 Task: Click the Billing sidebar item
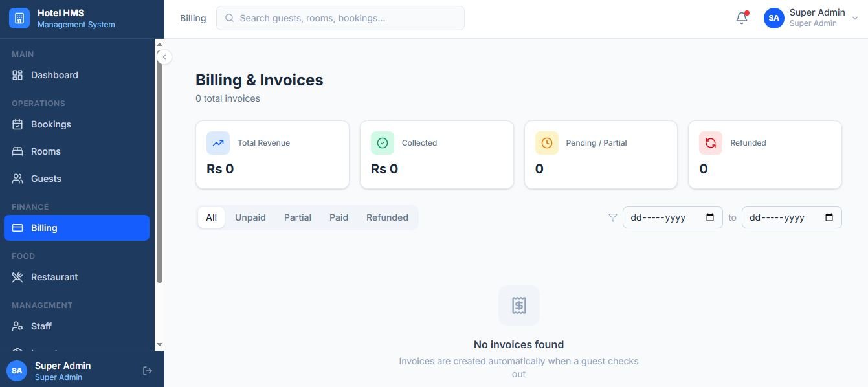76,228
